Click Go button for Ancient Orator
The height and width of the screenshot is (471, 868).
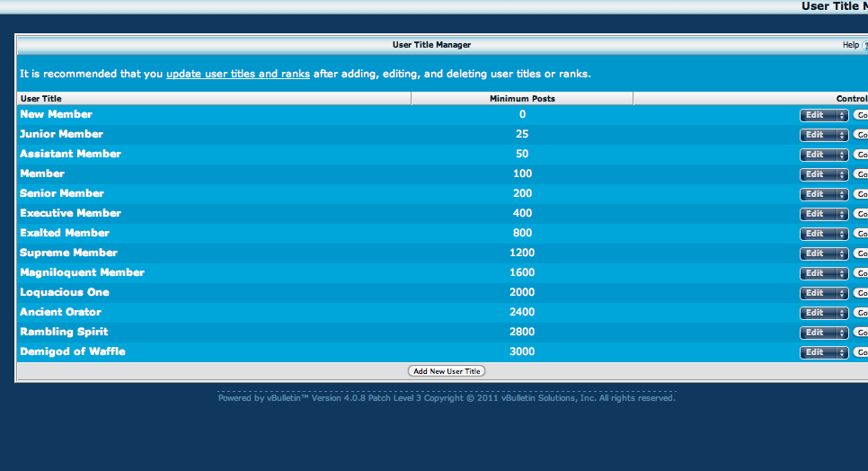point(861,313)
